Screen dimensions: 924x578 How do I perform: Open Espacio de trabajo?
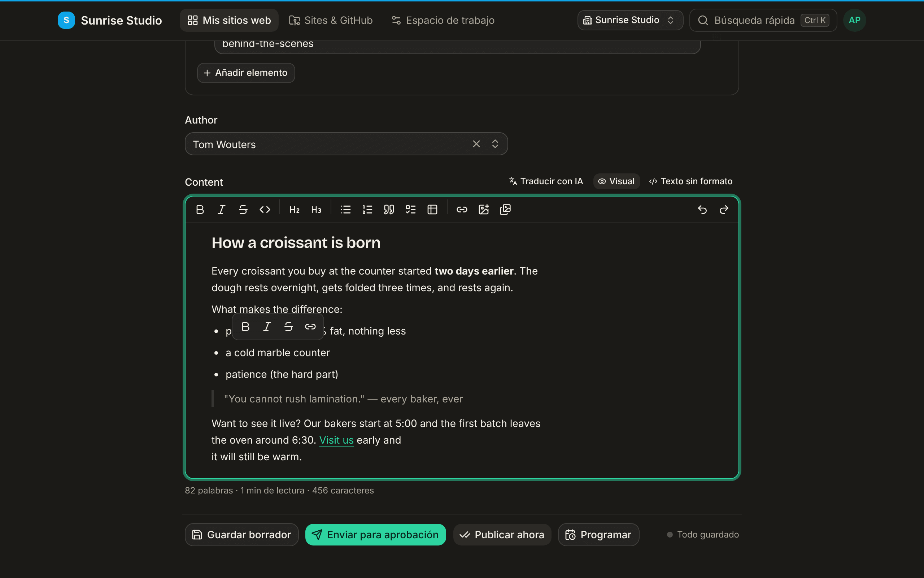[x=443, y=20]
